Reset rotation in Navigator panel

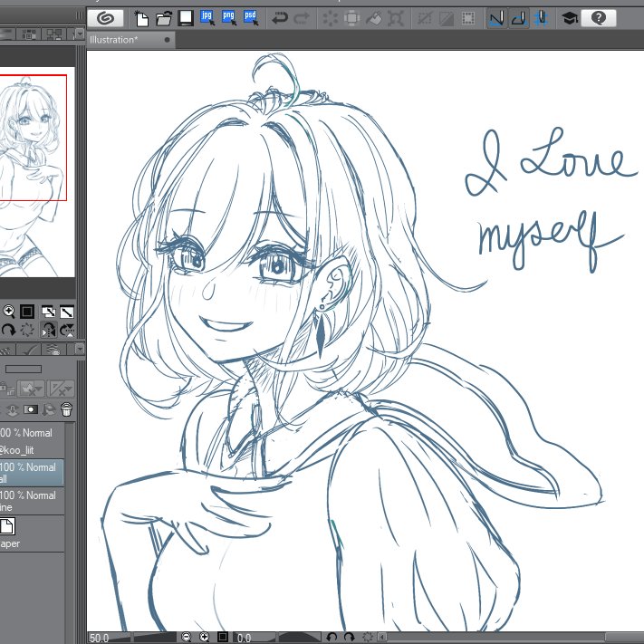click(x=27, y=330)
